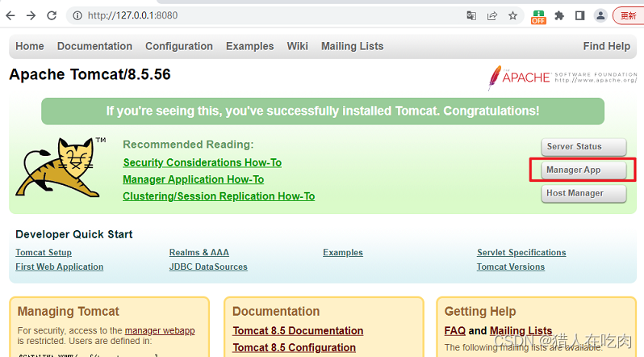Viewport: 644px width, 357px height.
Task: Open the Examples link under Developer Quick Start
Action: point(343,253)
